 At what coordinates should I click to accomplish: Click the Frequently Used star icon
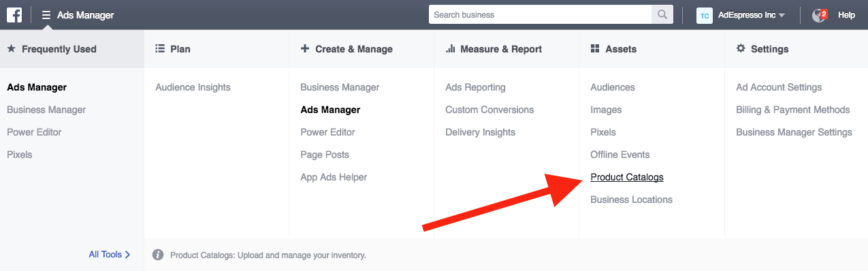click(x=11, y=49)
